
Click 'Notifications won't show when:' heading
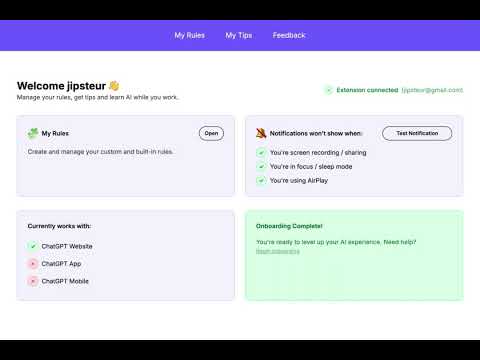(316, 133)
